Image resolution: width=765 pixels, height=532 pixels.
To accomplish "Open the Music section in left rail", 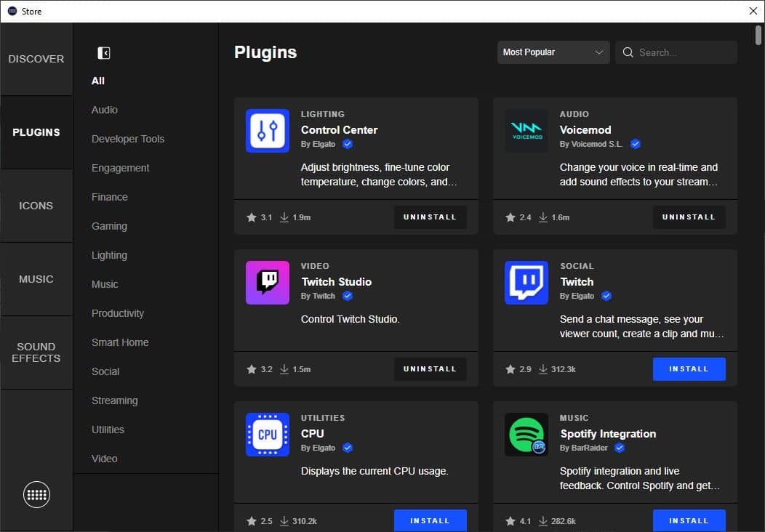I will [x=36, y=279].
